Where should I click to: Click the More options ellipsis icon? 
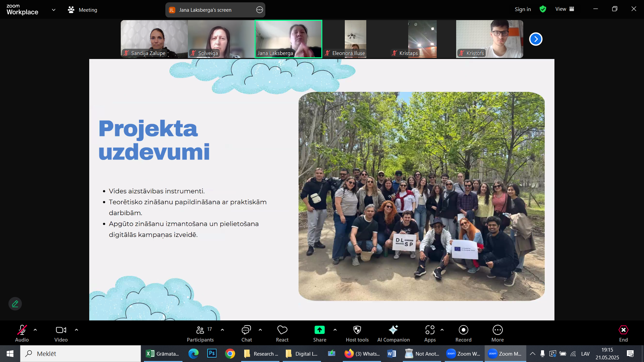pyautogui.click(x=497, y=330)
